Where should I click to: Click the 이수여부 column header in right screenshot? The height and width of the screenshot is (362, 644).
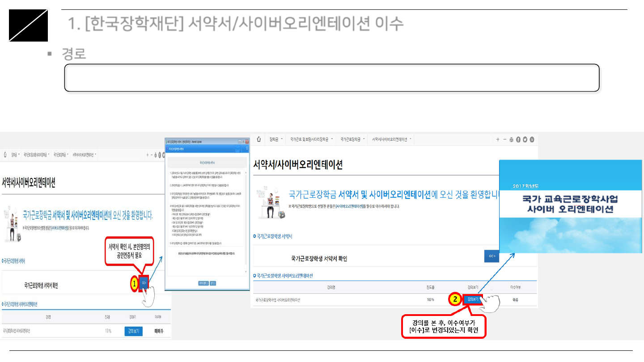515,288
